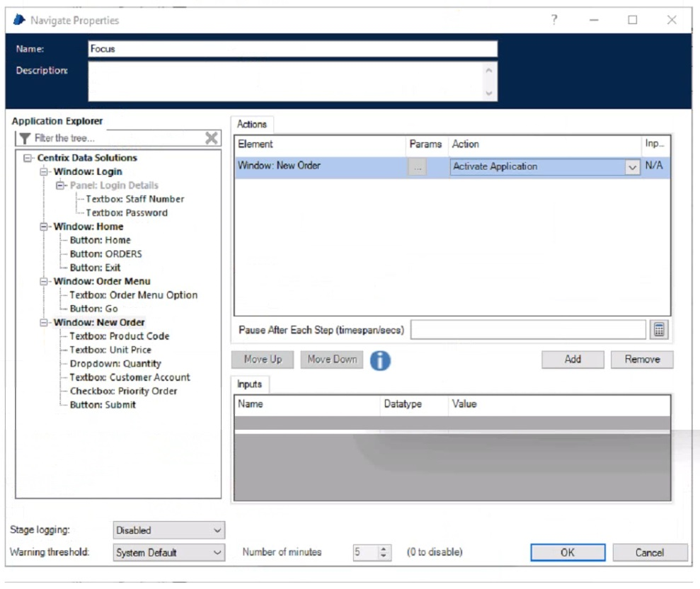Clear the tree filter with X icon
Screen dimensions: 700x589
[211, 138]
